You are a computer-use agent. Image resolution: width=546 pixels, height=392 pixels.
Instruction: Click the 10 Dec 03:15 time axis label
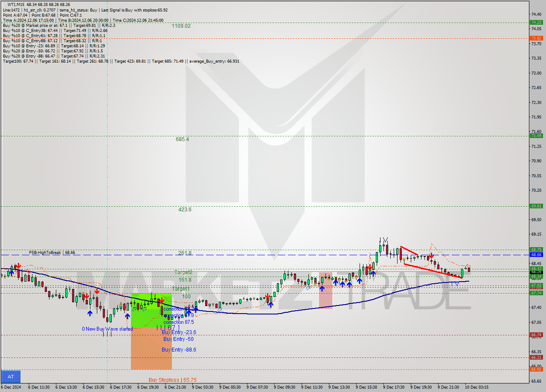coord(476,387)
